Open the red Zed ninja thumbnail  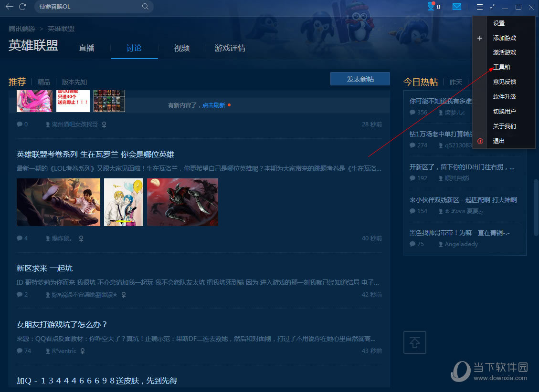coord(182,202)
